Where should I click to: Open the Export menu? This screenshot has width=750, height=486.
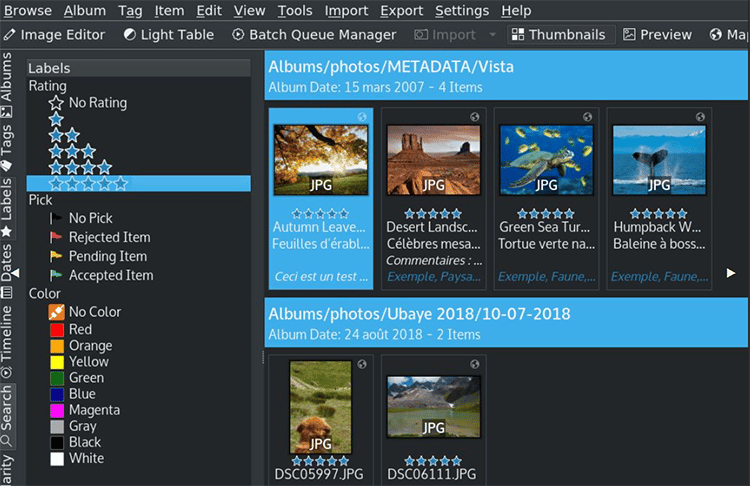click(401, 11)
